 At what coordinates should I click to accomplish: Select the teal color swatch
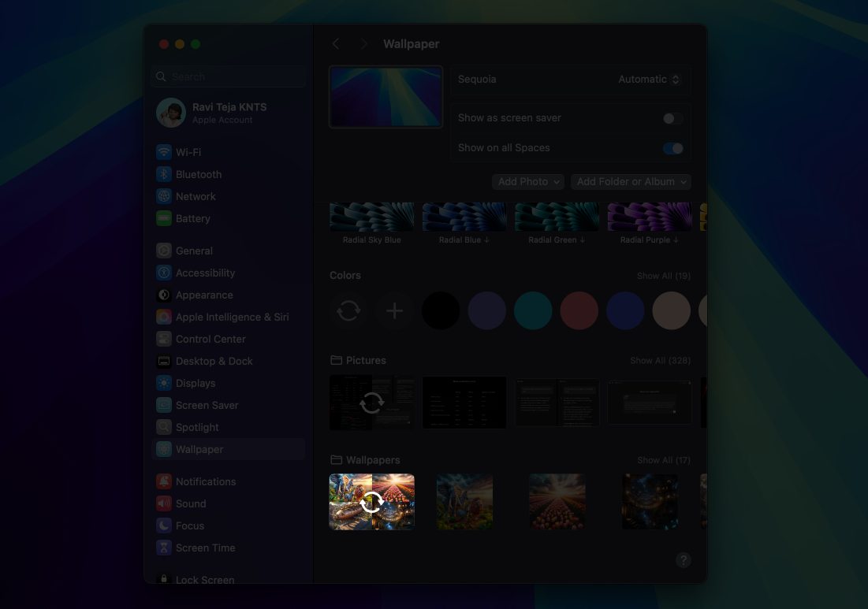(x=533, y=310)
